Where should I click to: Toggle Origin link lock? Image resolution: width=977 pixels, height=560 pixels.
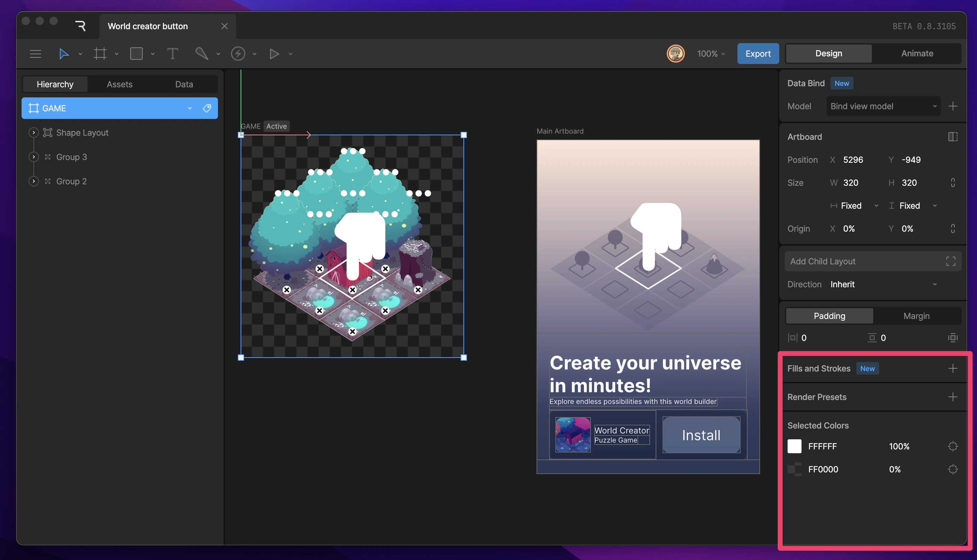(953, 229)
